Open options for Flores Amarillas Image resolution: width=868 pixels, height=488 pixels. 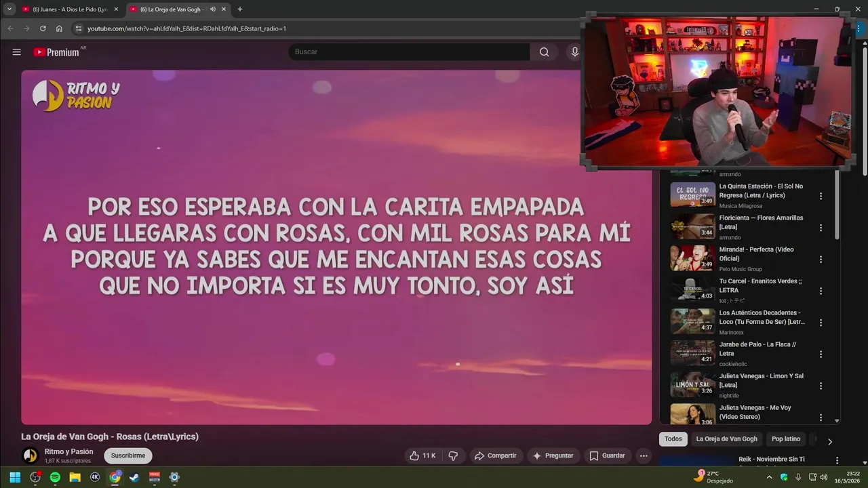(x=821, y=228)
